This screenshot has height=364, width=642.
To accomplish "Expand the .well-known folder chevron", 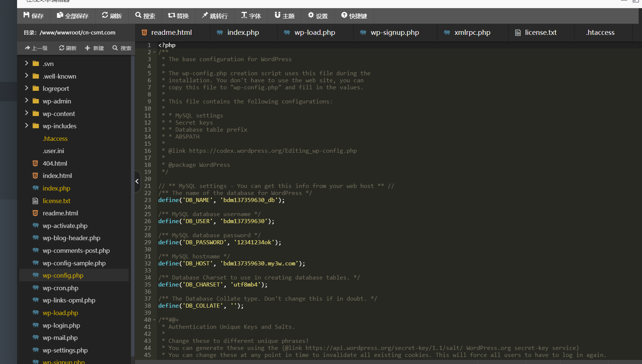I will 26,76.
